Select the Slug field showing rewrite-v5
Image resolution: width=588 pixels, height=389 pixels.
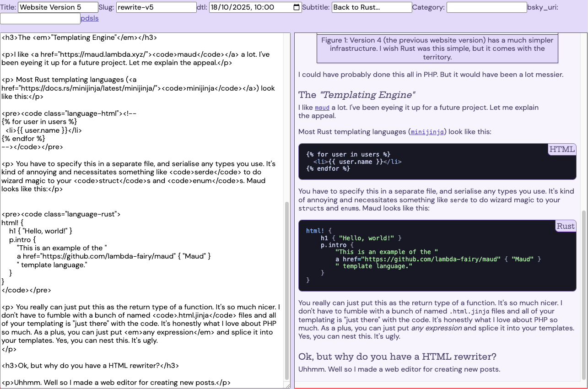point(156,7)
